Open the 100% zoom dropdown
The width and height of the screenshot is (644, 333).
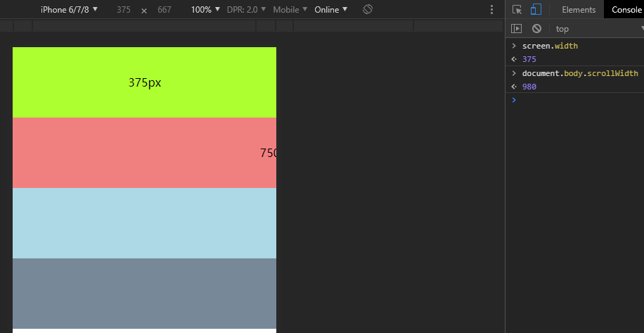(205, 9)
